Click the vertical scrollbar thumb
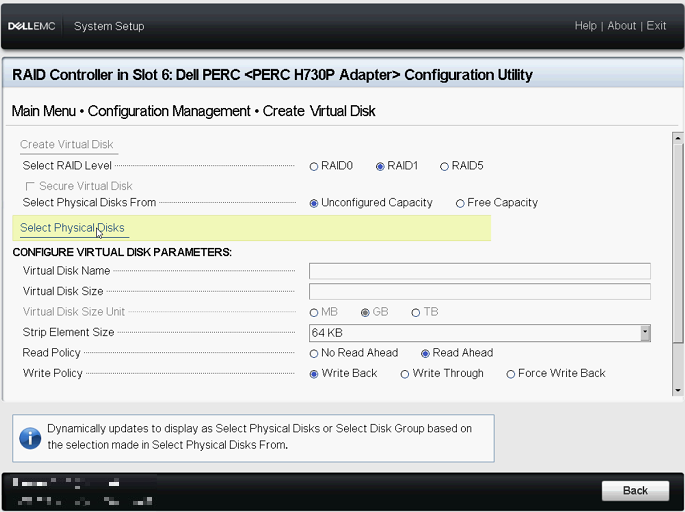 tap(678, 243)
